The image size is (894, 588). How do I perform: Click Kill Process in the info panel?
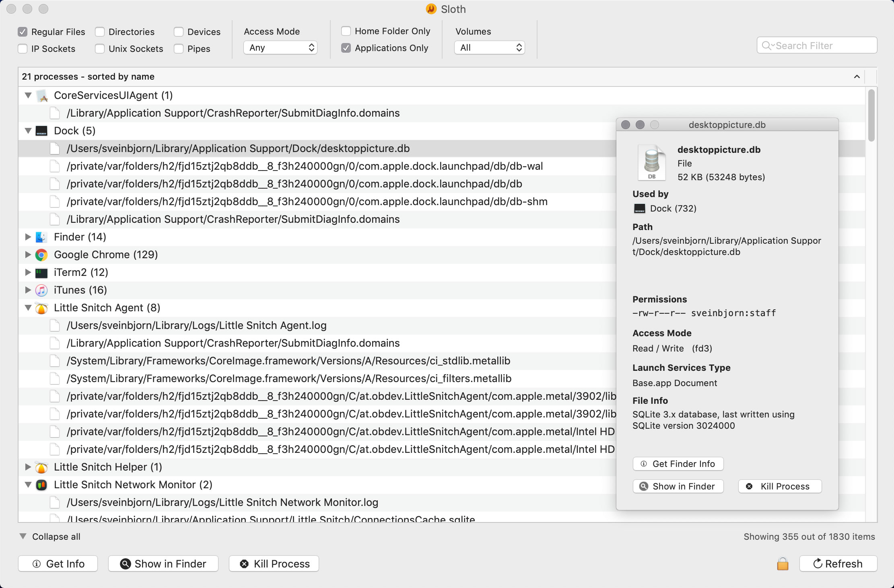click(x=779, y=486)
